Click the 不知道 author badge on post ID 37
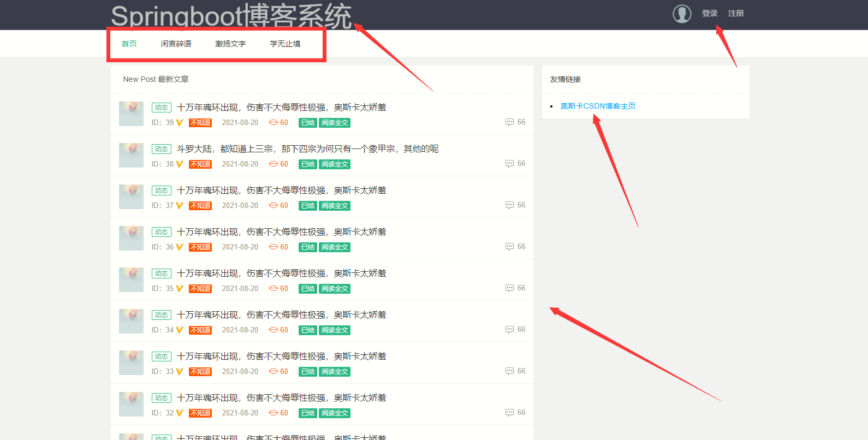Viewport: 868px width, 440px height. 200,206
